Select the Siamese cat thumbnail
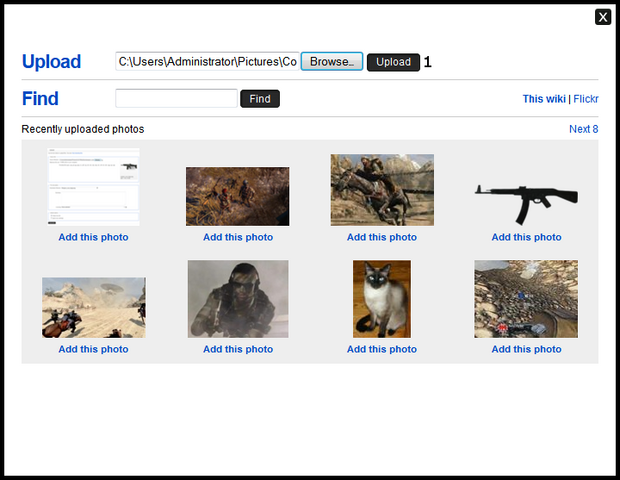 (382, 299)
